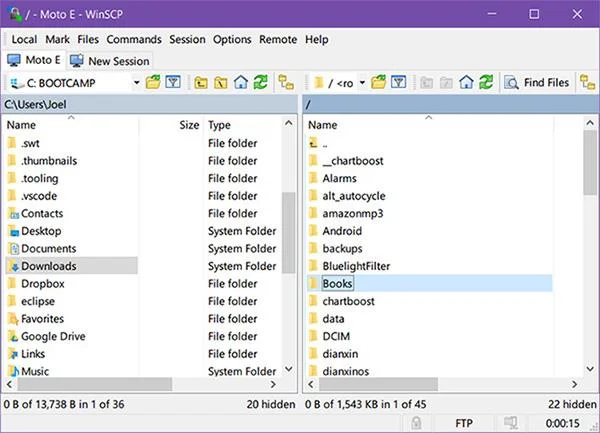Select the Contacts folder

[42, 213]
